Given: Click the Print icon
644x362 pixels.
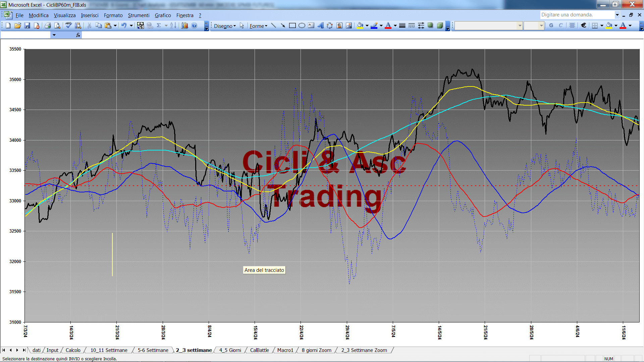Looking at the screenshot, I should [48, 25].
